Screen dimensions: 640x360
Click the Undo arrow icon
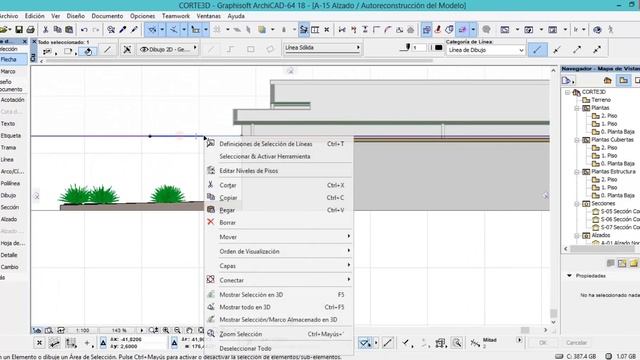pyautogui.click(x=84, y=30)
